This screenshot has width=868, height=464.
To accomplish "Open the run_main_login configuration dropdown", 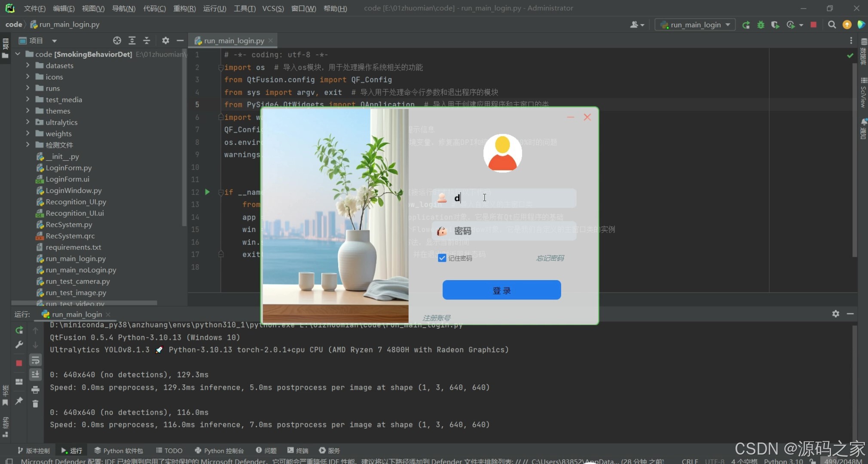I will pyautogui.click(x=728, y=24).
